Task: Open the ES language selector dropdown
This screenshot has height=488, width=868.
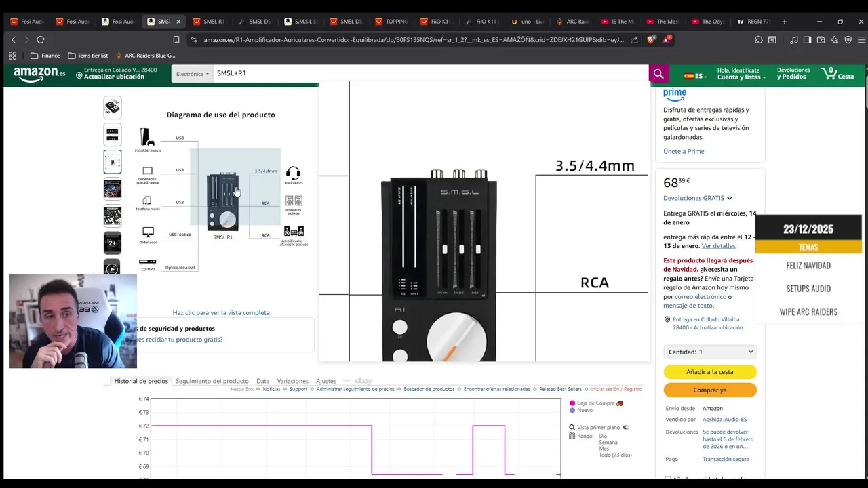Action: 694,76
